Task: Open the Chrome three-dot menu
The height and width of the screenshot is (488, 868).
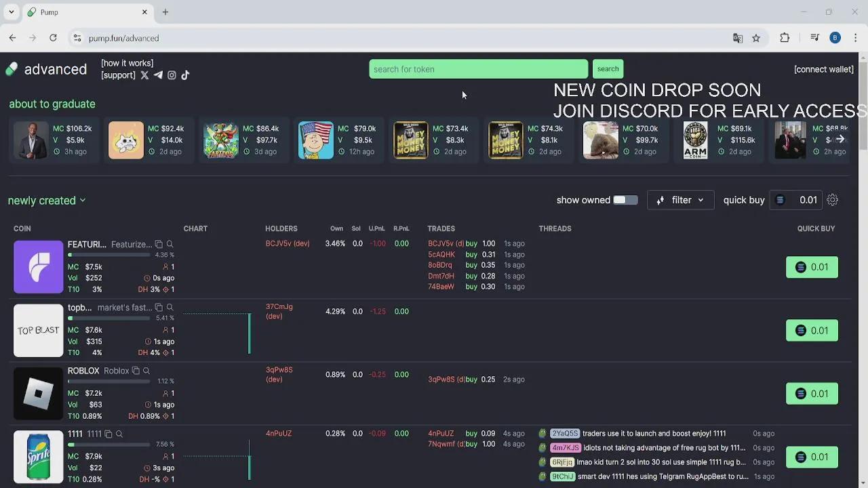Action: pyautogui.click(x=856, y=38)
